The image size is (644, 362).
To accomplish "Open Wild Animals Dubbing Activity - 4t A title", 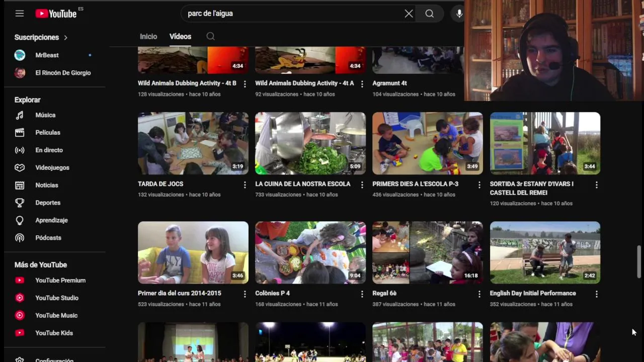I will click(x=304, y=83).
